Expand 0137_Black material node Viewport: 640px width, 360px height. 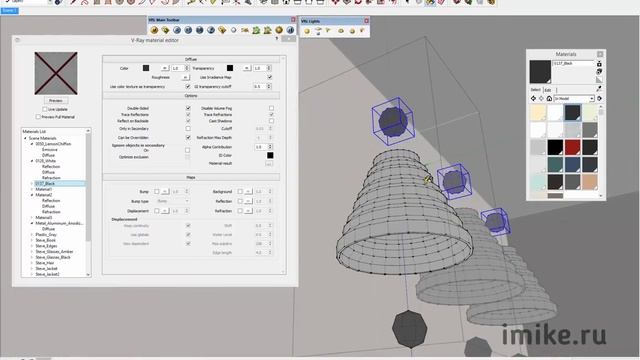32,184
